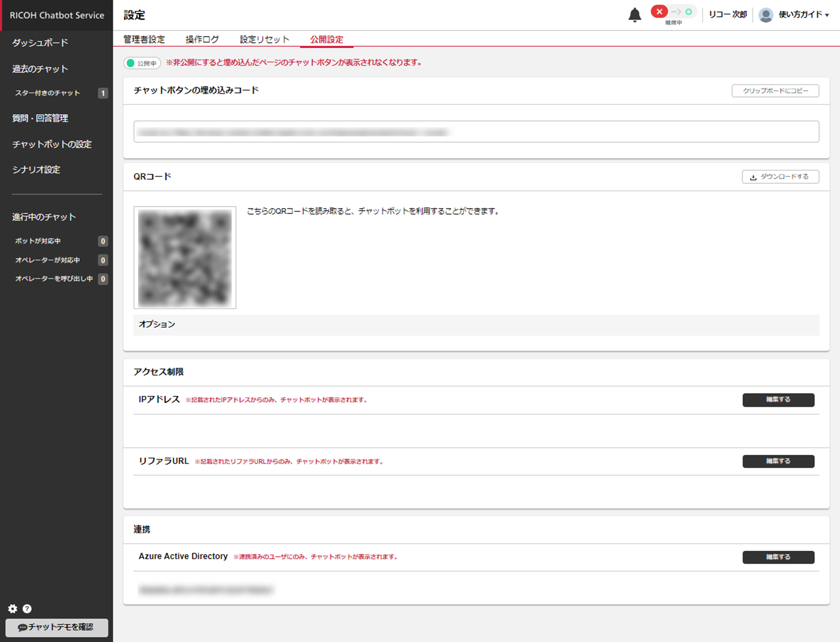Edit the IP address restriction
This screenshot has height=642, width=840.
pos(778,399)
